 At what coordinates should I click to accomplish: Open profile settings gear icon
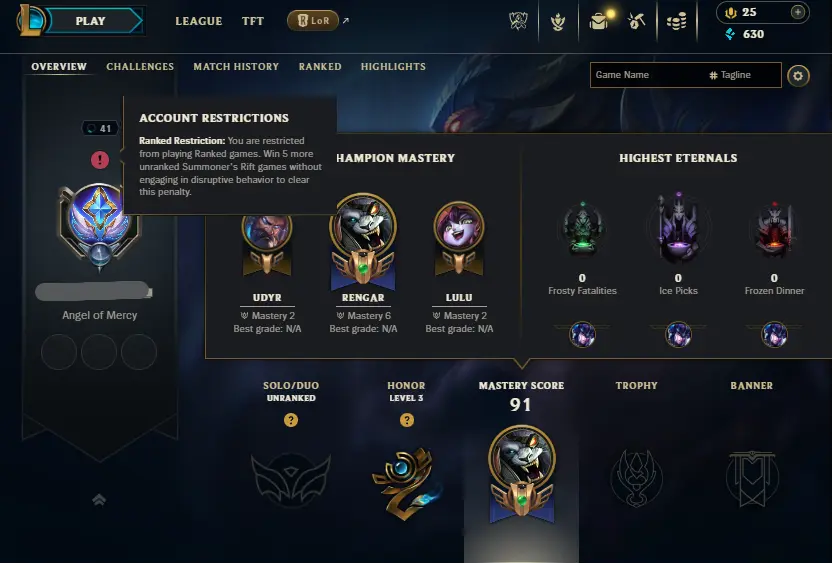tap(798, 76)
